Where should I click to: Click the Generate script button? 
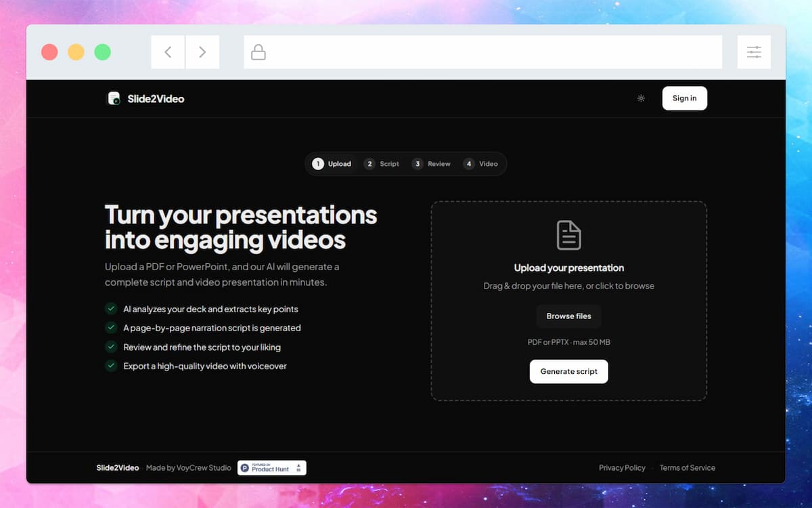click(569, 372)
